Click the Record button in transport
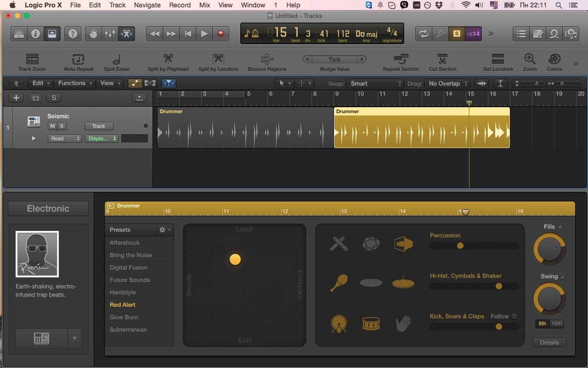 (221, 34)
